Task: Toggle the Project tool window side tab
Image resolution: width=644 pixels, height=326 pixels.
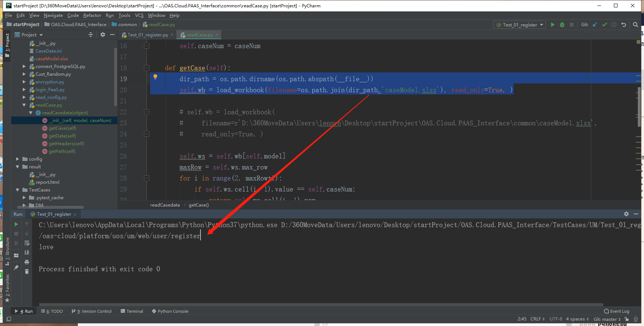Action: tap(7, 45)
